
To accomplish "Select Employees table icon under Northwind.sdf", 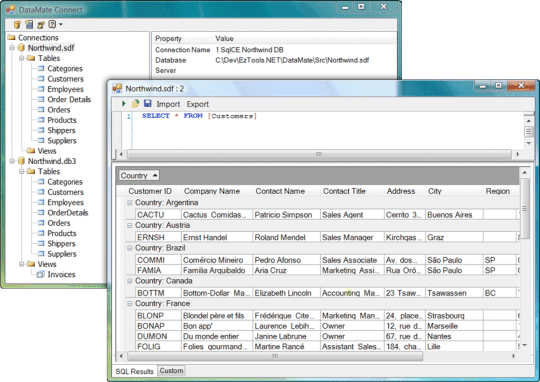I will pyautogui.click(x=41, y=89).
